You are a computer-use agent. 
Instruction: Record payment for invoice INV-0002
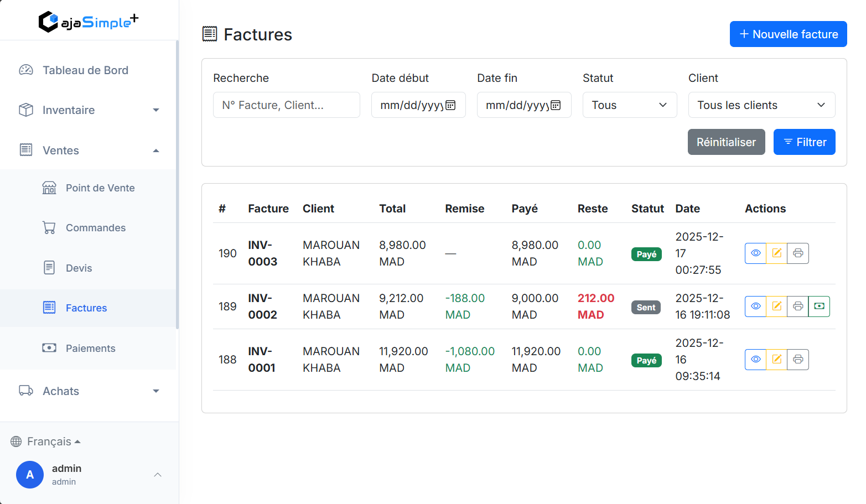(819, 306)
